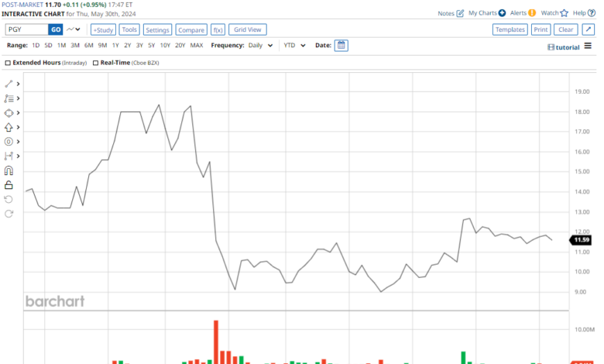
Task: Open the Tools button
Action: (x=129, y=29)
